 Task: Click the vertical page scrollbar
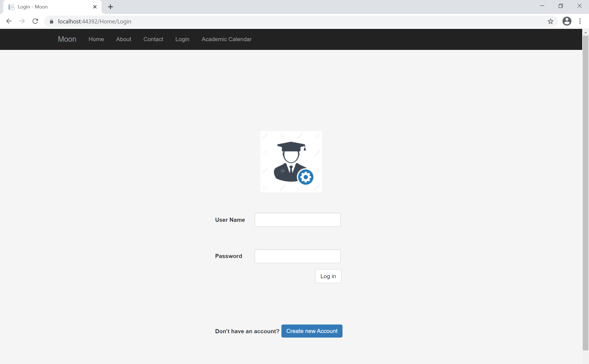(585, 191)
